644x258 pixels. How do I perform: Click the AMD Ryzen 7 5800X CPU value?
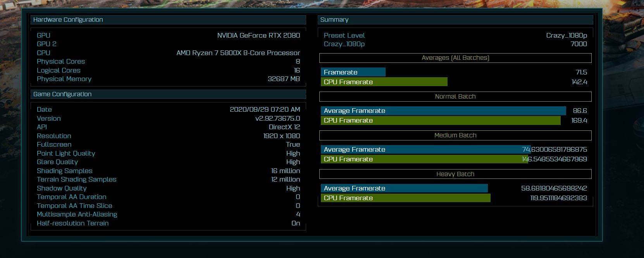[238, 53]
